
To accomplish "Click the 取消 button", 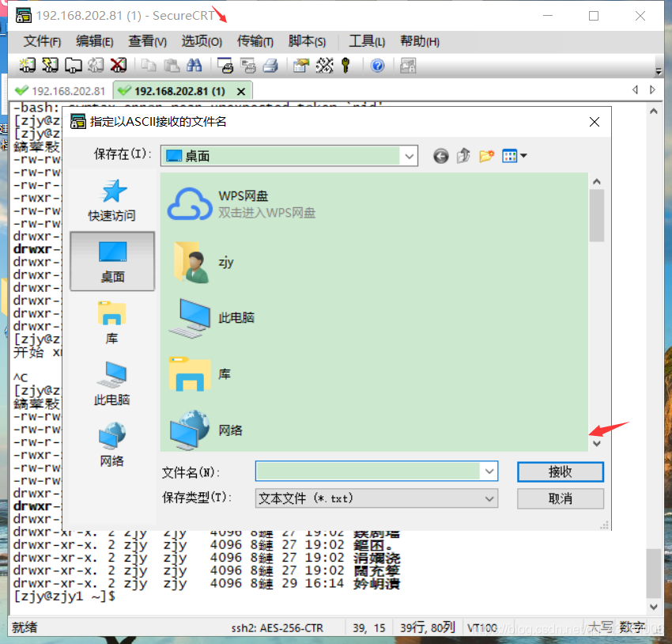I will click(561, 498).
